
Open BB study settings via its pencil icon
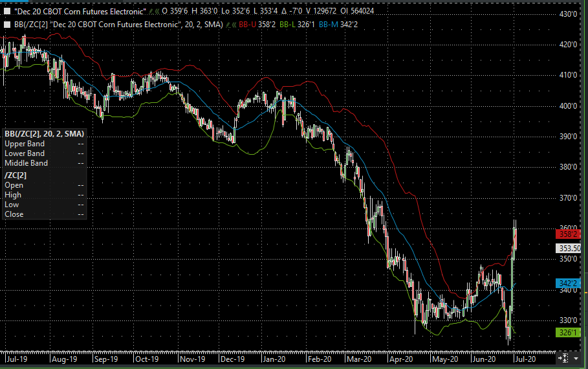(x=228, y=25)
